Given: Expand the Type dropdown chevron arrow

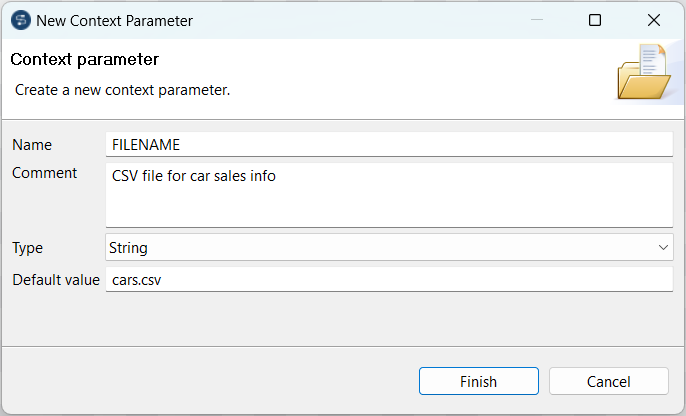Looking at the screenshot, I should coord(664,247).
